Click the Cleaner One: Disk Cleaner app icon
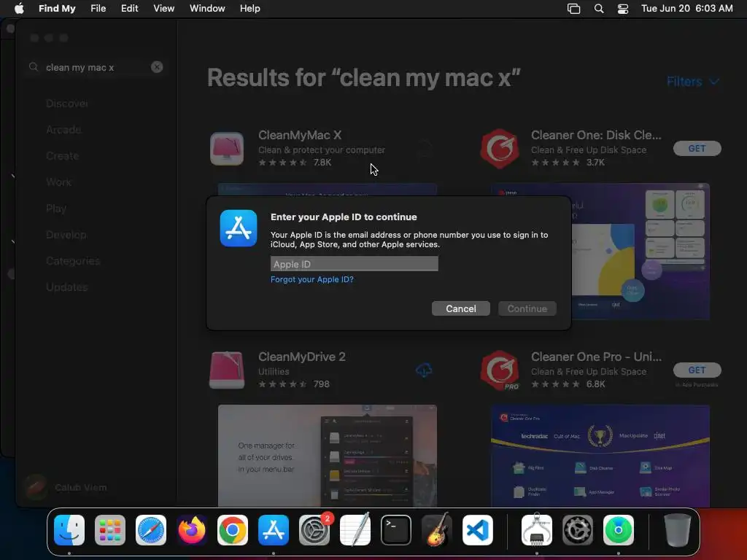Viewport: 747px width, 560px height. 499,149
